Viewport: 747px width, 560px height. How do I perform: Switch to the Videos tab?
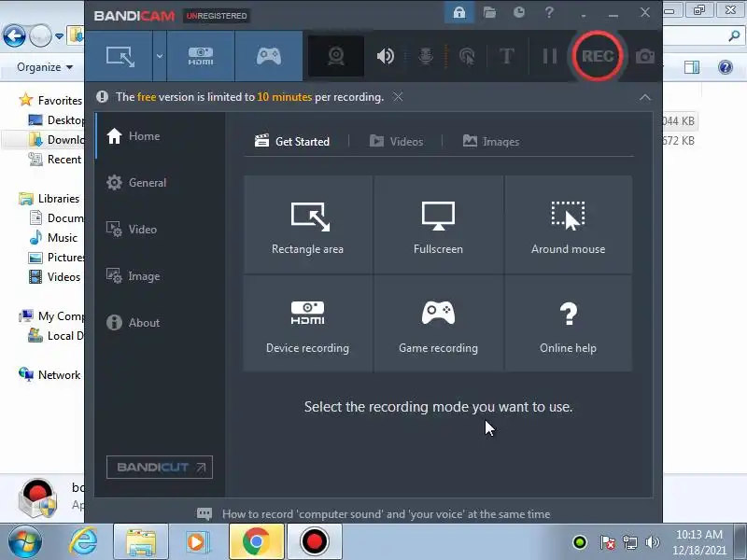[x=396, y=142]
